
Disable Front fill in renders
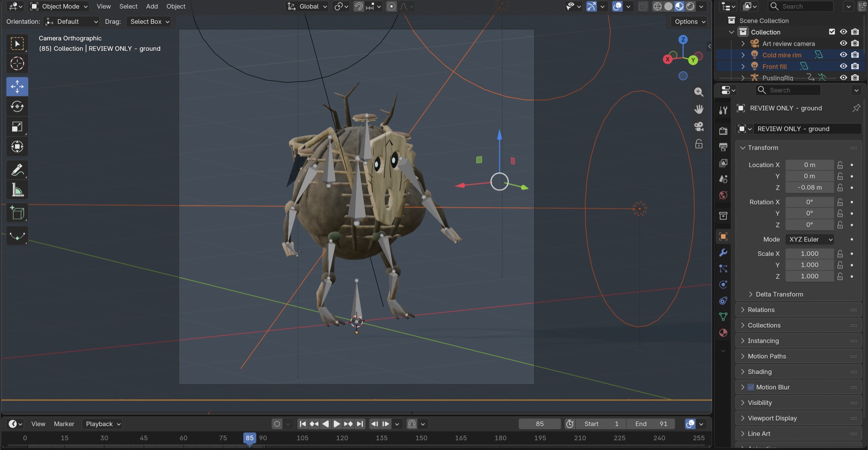click(x=855, y=66)
